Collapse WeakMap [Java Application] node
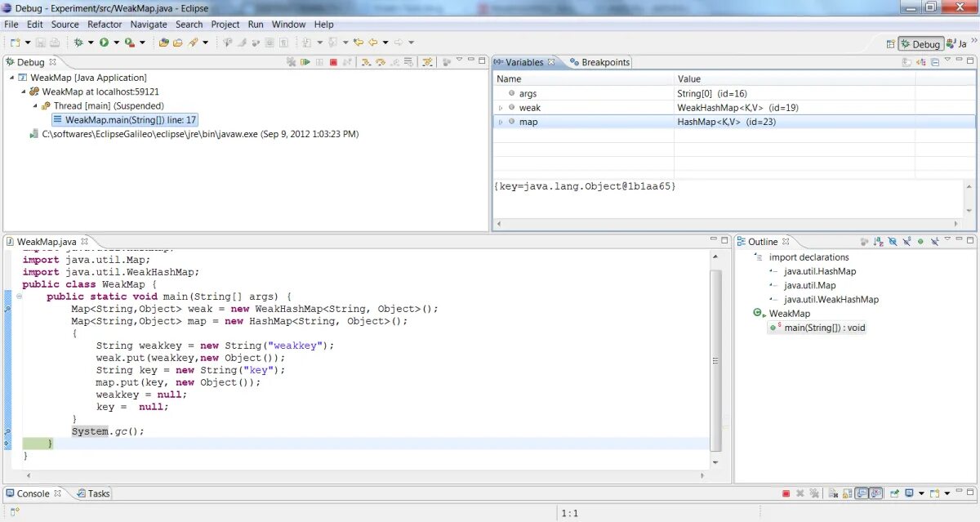Image resolution: width=980 pixels, height=522 pixels. (11, 78)
